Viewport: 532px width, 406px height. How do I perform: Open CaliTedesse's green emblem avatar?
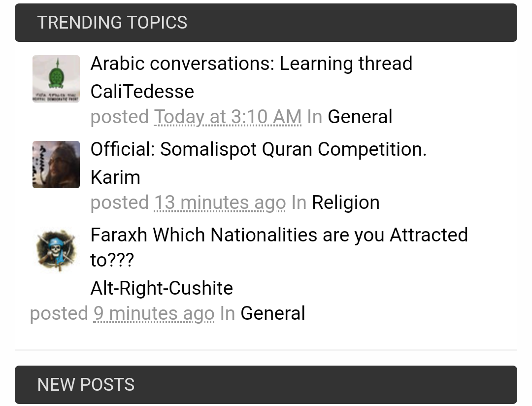coord(56,79)
